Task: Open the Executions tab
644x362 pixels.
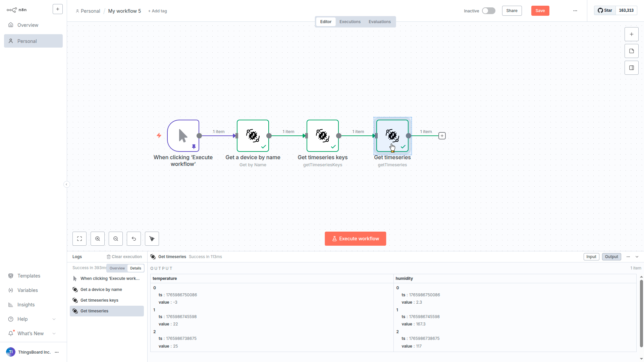Action: point(350,22)
